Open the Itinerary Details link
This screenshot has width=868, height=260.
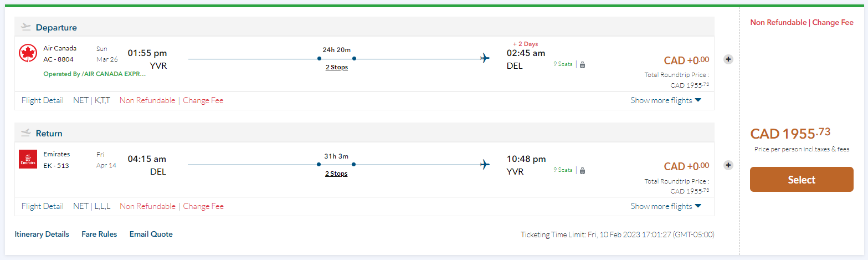click(x=42, y=234)
